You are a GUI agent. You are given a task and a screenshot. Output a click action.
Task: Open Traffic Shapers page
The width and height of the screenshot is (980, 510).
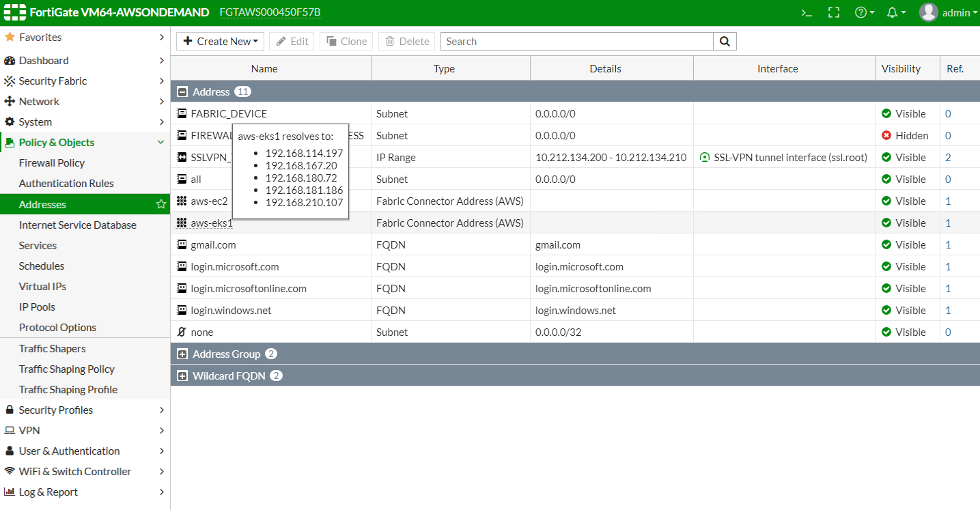click(53, 349)
